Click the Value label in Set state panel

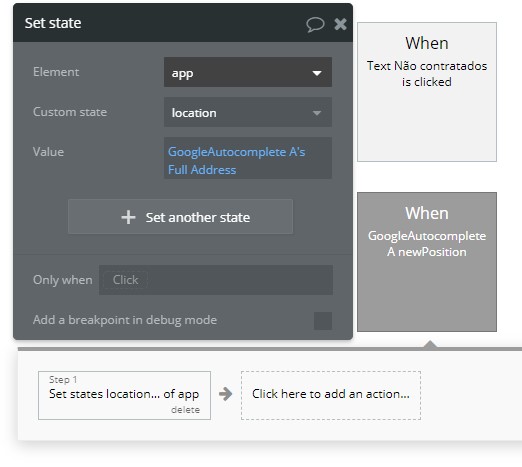click(48, 152)
